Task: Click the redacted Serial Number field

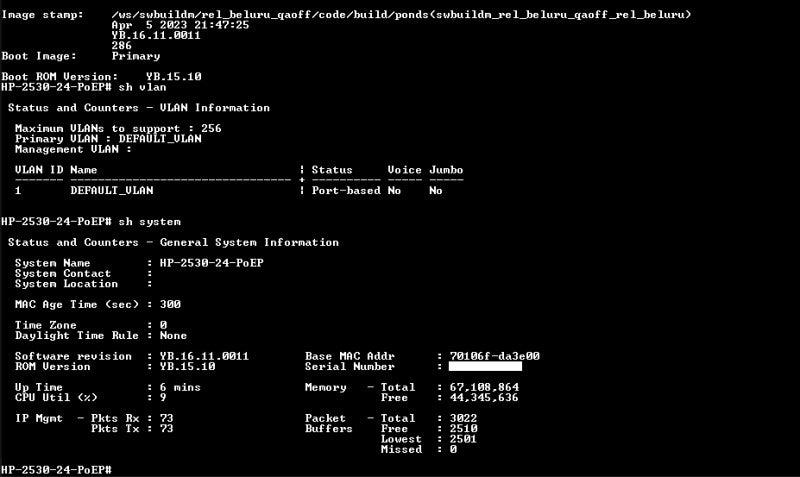Action: (485, 366)
